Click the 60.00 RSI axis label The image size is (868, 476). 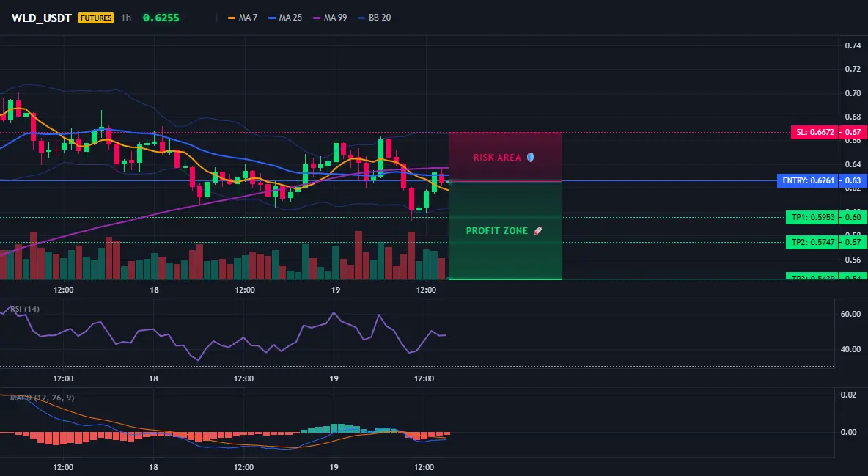point(850,314)
